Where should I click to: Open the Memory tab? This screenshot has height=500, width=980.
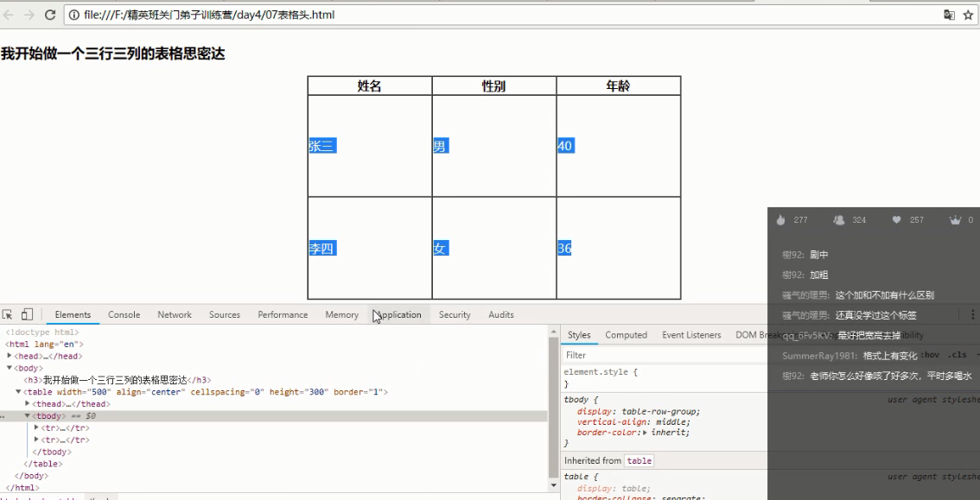tap(342, 314)
